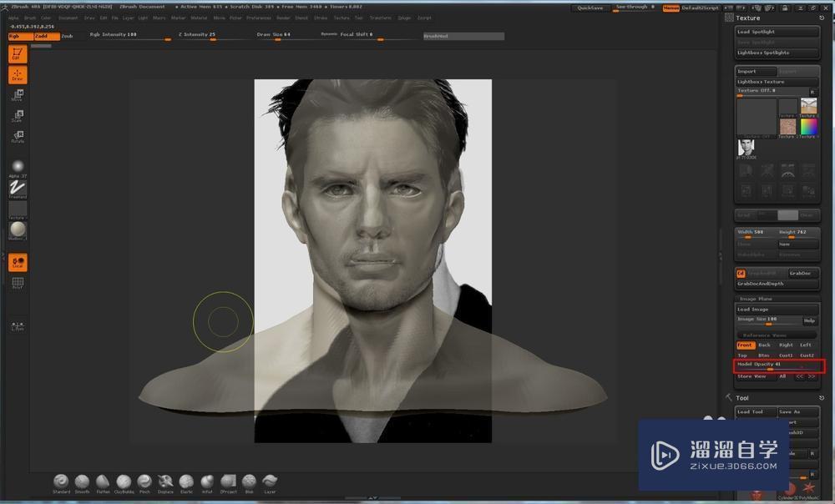Click the Load Tool button
Viewport: 835px width, 504px height.
pos(755,412)
